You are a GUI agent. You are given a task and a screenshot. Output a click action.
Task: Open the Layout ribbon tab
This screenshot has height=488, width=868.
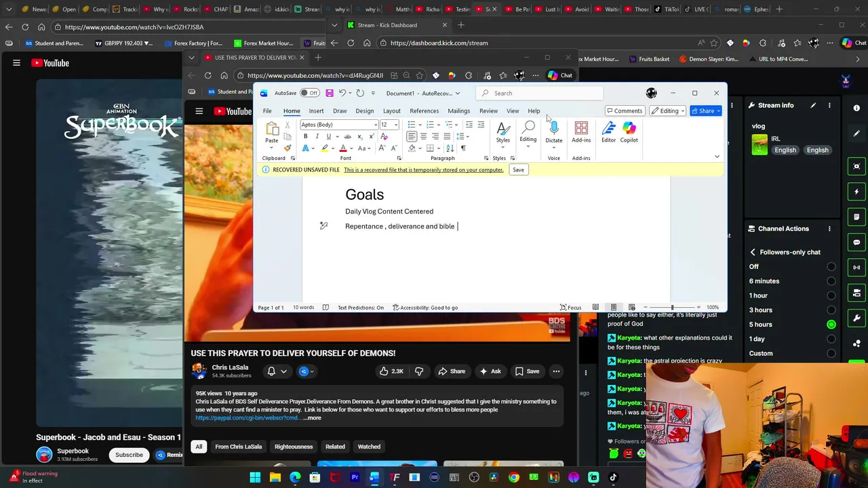391,111
